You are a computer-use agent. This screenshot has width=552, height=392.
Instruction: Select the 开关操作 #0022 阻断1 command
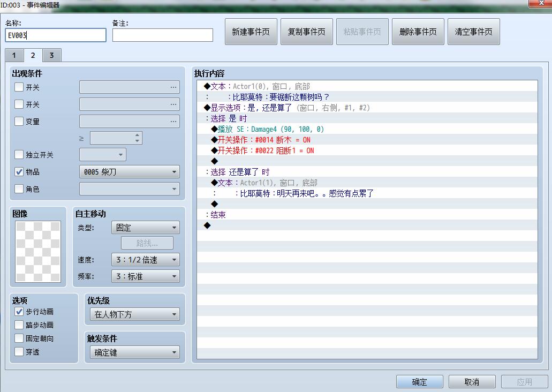[x=367, y=150]
